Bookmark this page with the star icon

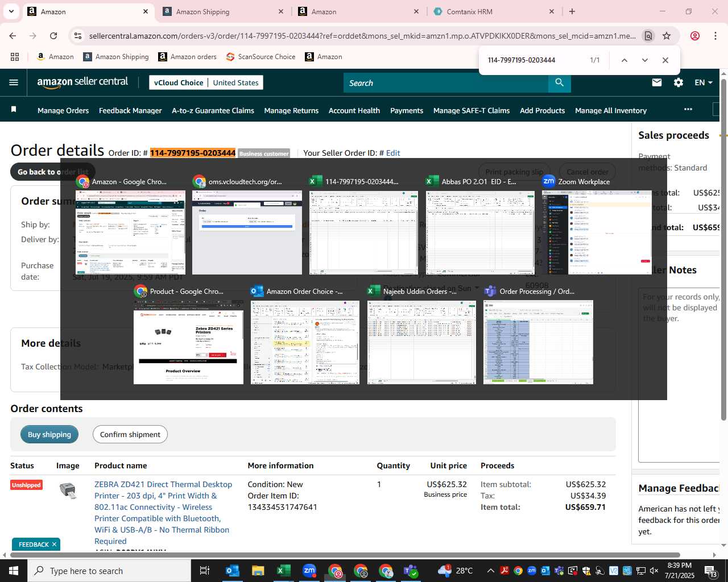click(667, 36)
